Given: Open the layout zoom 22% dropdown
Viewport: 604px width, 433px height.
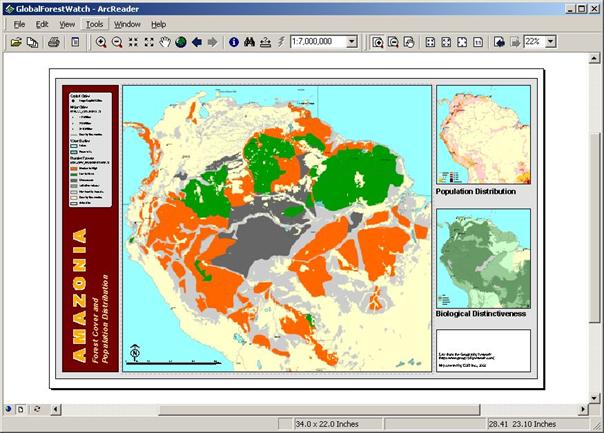Looking at the screenshot, I should (551, 42).
